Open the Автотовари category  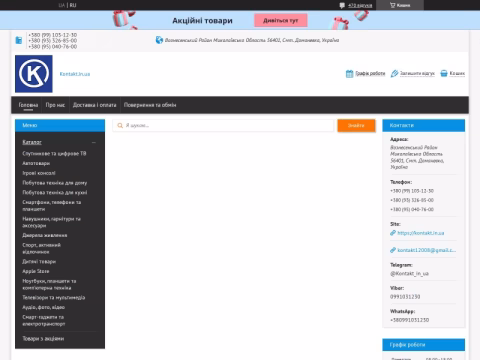point(36,163)
